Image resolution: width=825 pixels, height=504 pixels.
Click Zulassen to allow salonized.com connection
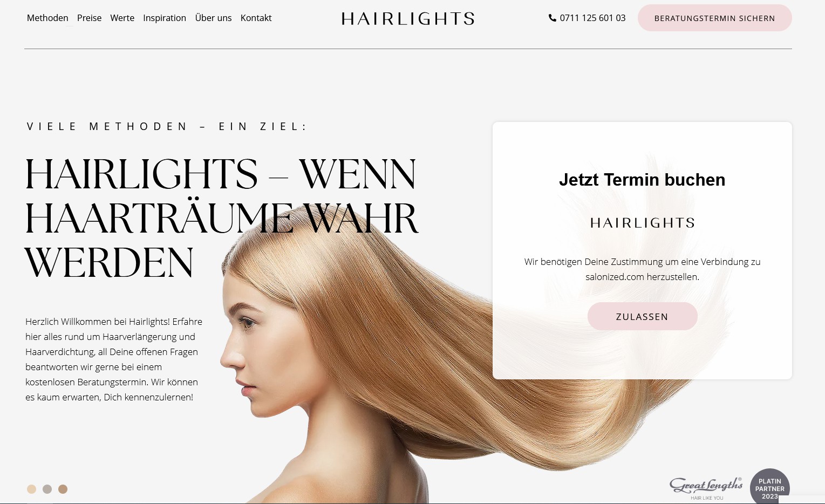(x=642, y=316)
